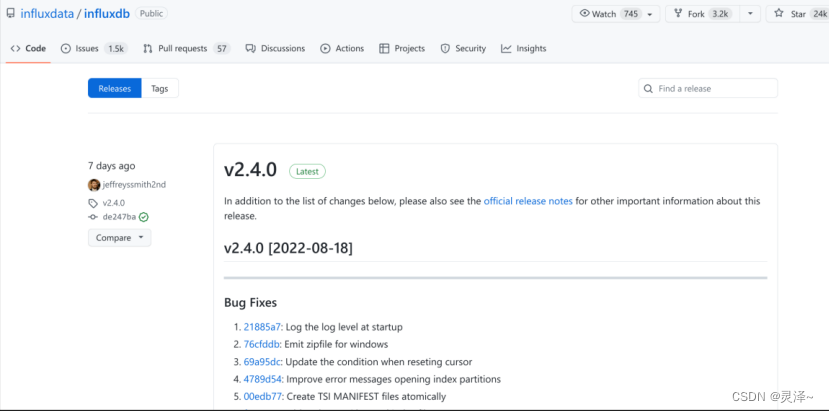Switch to the Issues tab
Image resolution: width=829 pixels, height=412 pixels.
[x=94, y=48]
